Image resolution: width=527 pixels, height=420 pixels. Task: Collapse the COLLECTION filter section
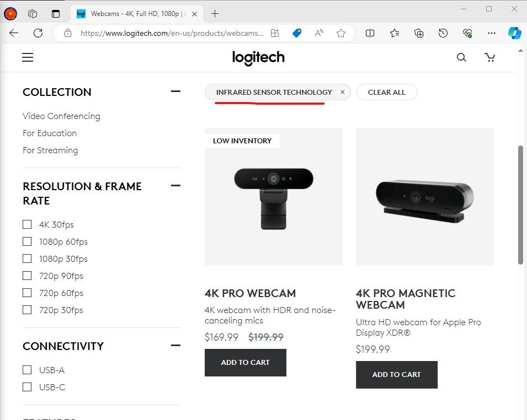tap(175, 91)
